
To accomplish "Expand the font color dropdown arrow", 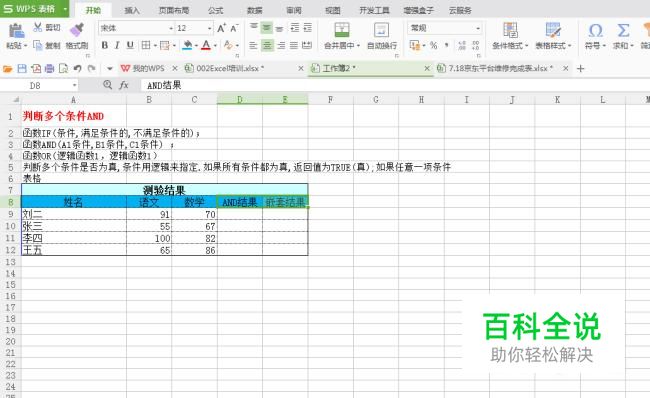I will coord(215,46).
